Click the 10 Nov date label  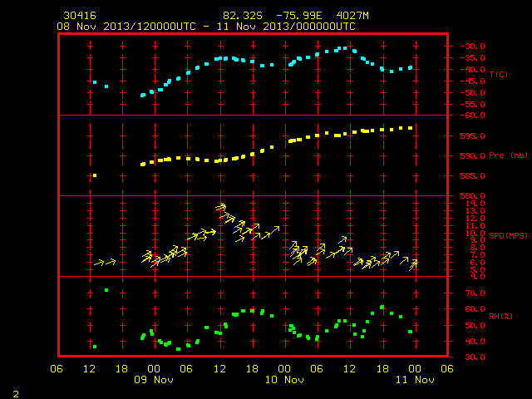pyautogui.click(x=284, y=380)
